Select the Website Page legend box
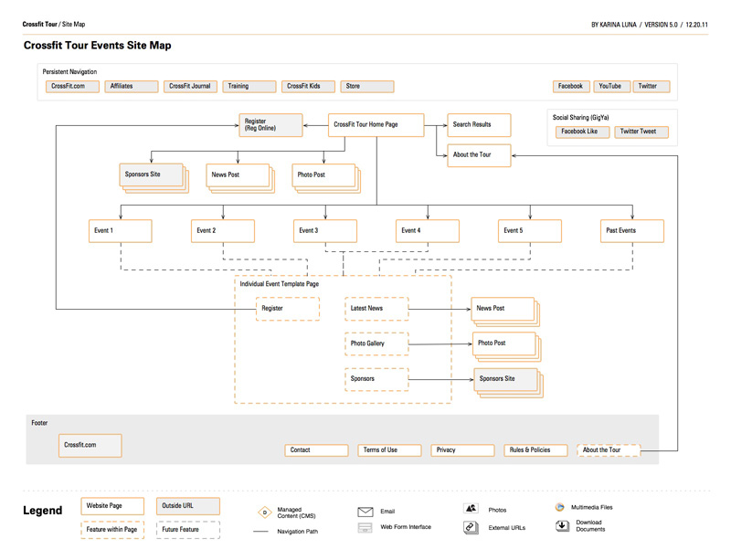 pos(112,506)
